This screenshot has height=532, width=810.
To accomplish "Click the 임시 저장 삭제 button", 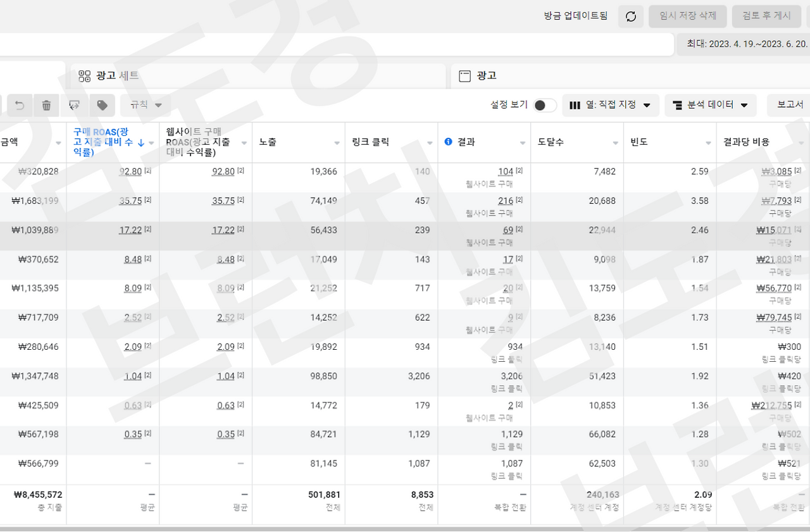I will click(688, 16).
